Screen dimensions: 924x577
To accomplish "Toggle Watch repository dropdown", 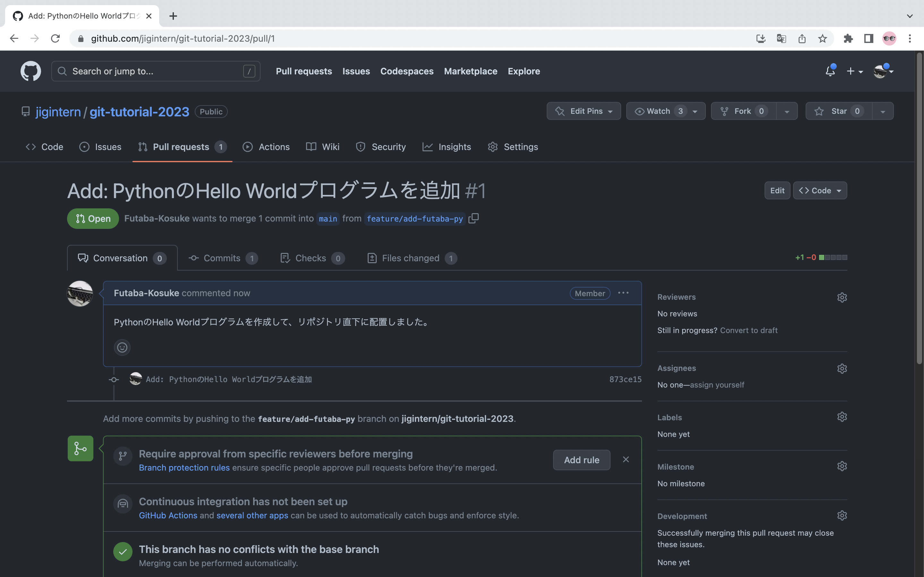I will (x=695, y=111).
